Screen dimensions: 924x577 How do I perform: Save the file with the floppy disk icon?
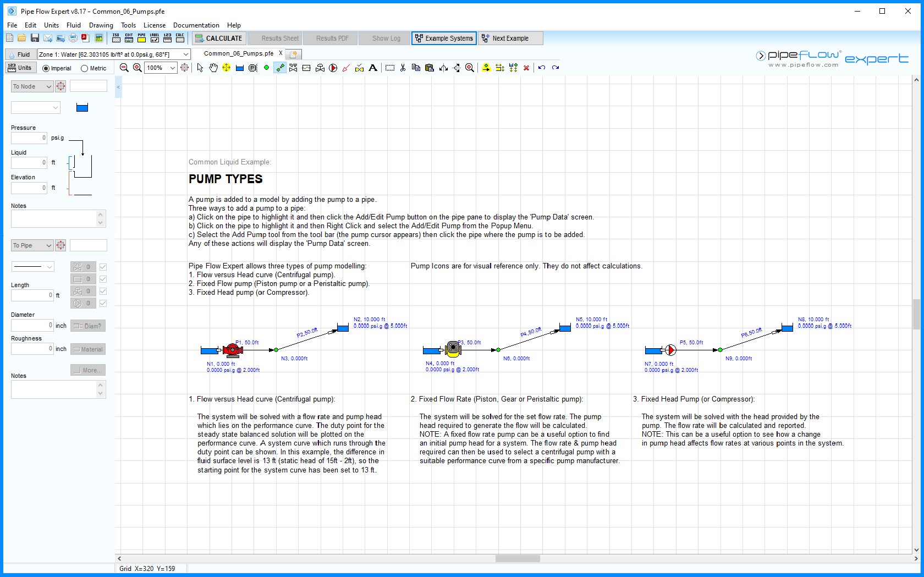click(x=35, y=38)
